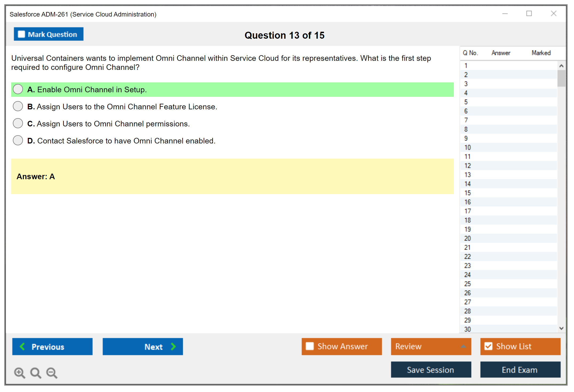Image resolution: width=574 pixels, height=392 pixels.
Task: Click the question list scroll down arrow
Action: 561,328
